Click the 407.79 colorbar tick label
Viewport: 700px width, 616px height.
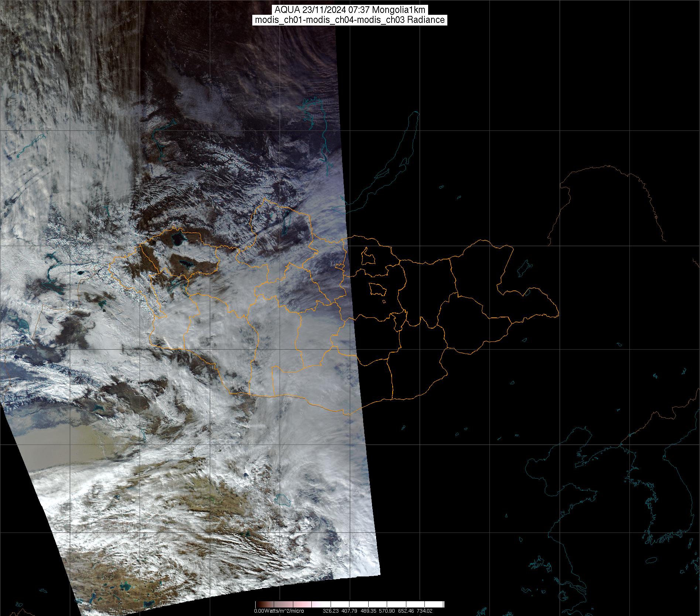point(349,611)
